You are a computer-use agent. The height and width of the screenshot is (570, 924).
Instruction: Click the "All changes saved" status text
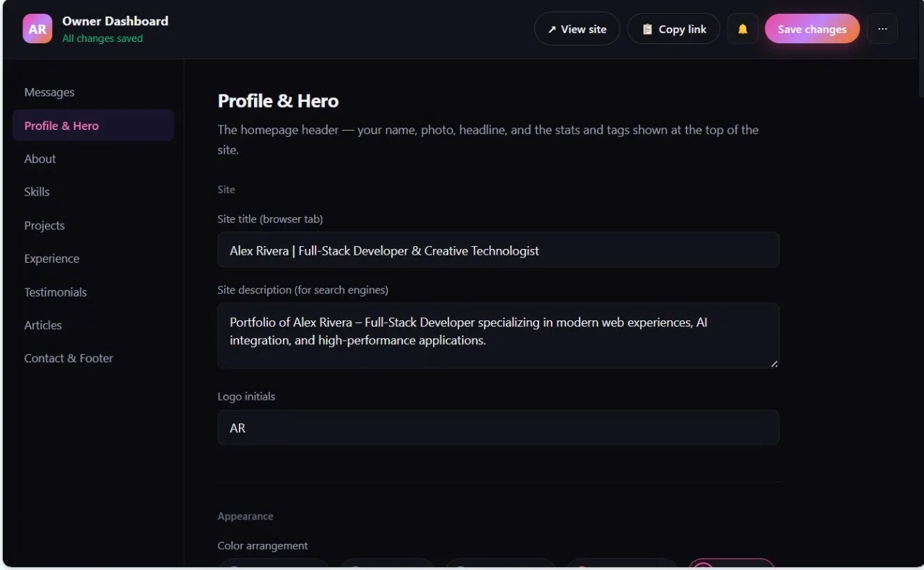(103, 39)
